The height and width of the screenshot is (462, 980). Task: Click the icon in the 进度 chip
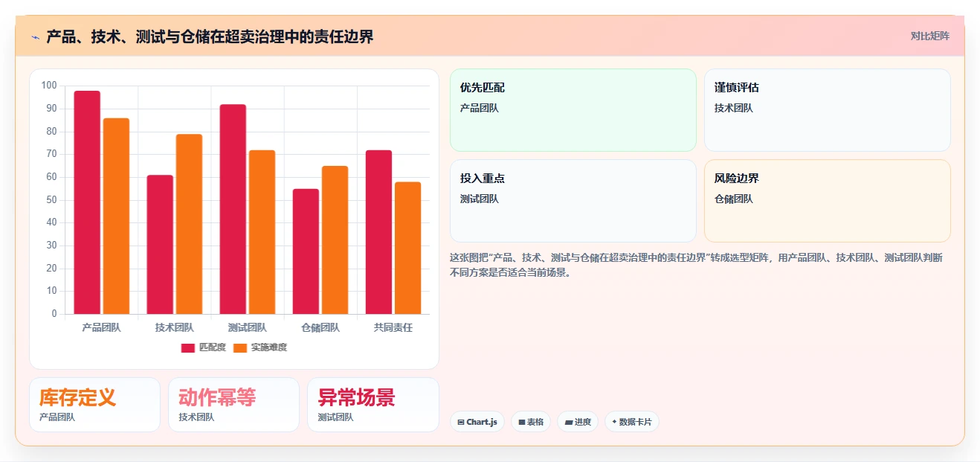pos(568,422)
